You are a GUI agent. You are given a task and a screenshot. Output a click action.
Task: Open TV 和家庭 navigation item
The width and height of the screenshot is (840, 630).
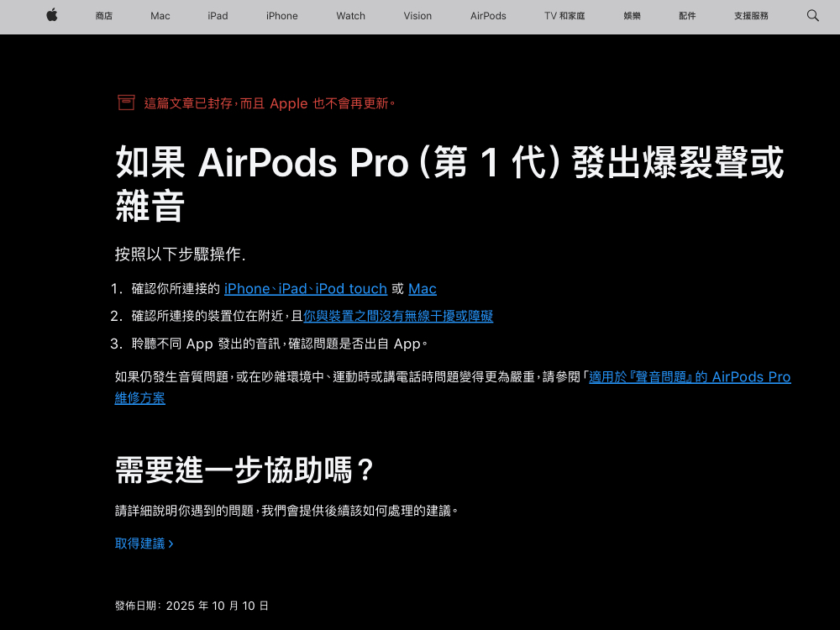click(x=564, y=16)
